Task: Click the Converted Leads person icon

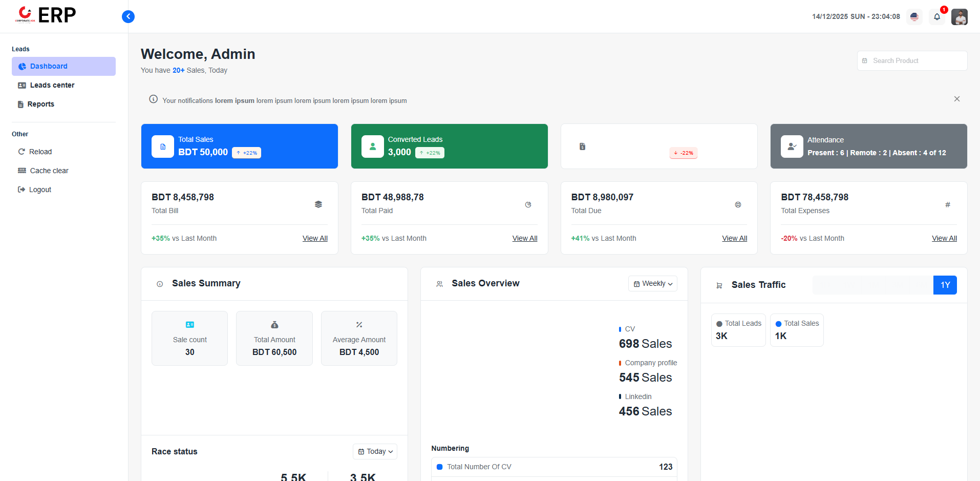Action: pyautogui.click(x=372, y=147)
